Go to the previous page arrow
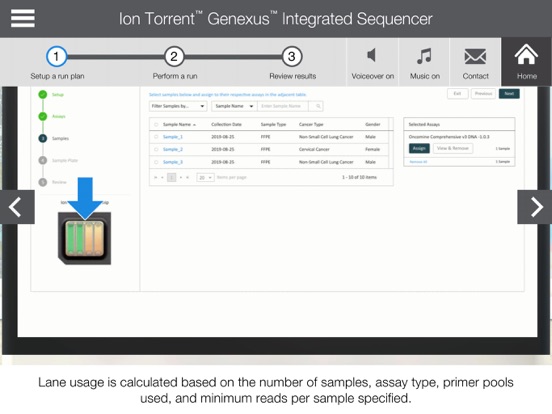 pos(162,177)
